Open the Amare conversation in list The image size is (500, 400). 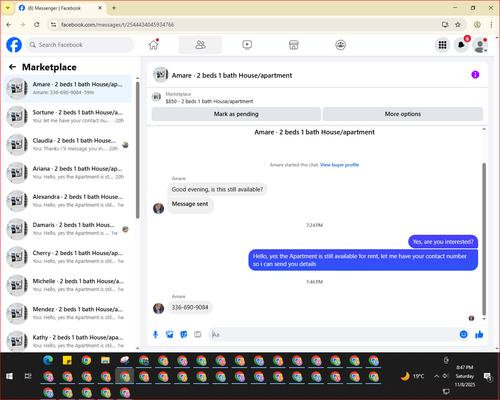pos(68,88)
